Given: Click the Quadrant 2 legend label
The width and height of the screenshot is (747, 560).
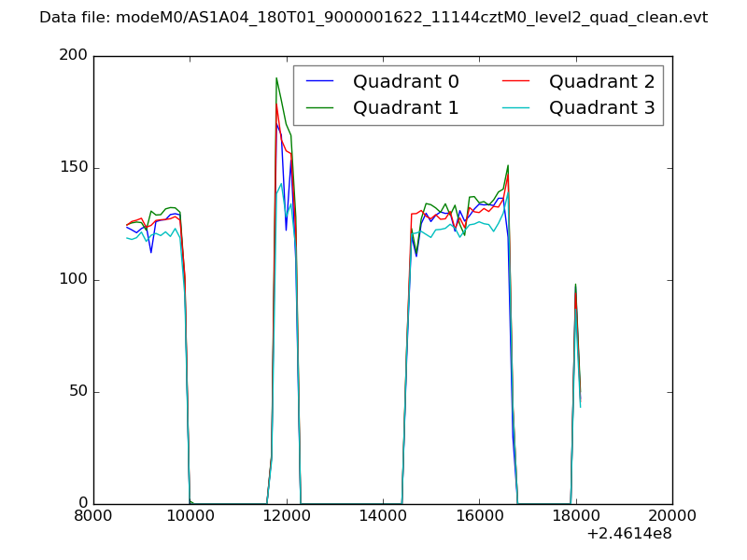Looking at the screenshot, I should (601, 82).
